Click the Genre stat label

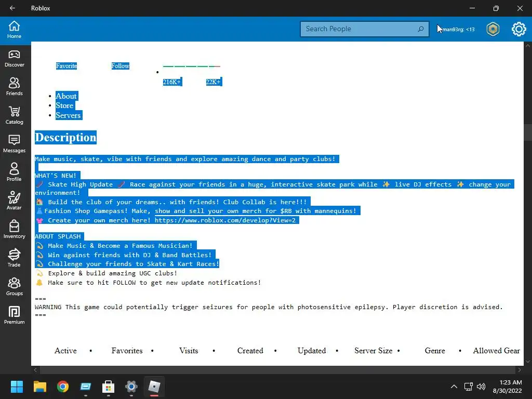tap(435, 351)
